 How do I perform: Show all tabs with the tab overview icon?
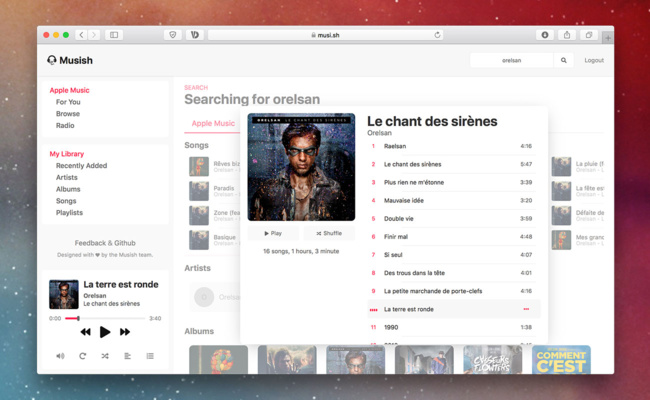(589, 35)
